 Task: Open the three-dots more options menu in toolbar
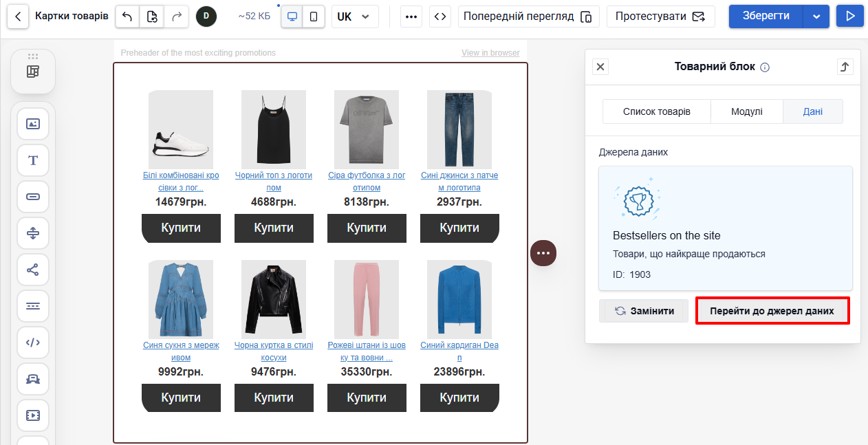412,17
